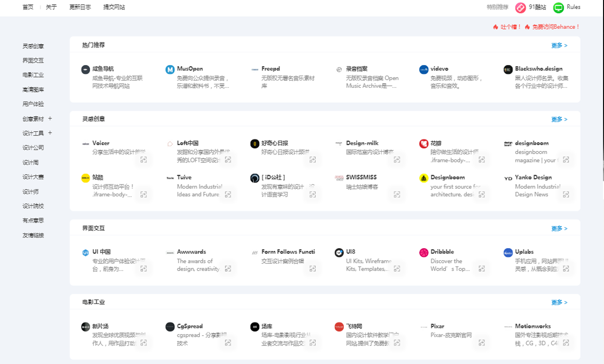
Task: Select 设计院校 in left sidebar
Action: tap(33, 206)
